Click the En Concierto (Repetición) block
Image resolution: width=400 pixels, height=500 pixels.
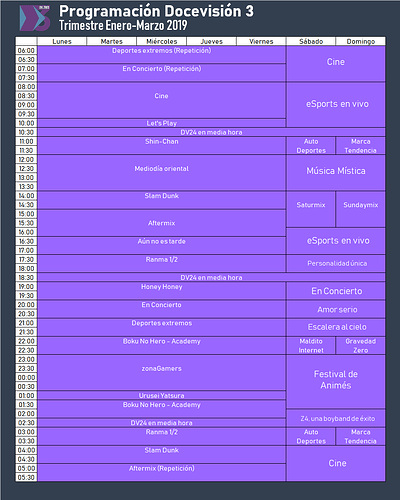[162, 73]
